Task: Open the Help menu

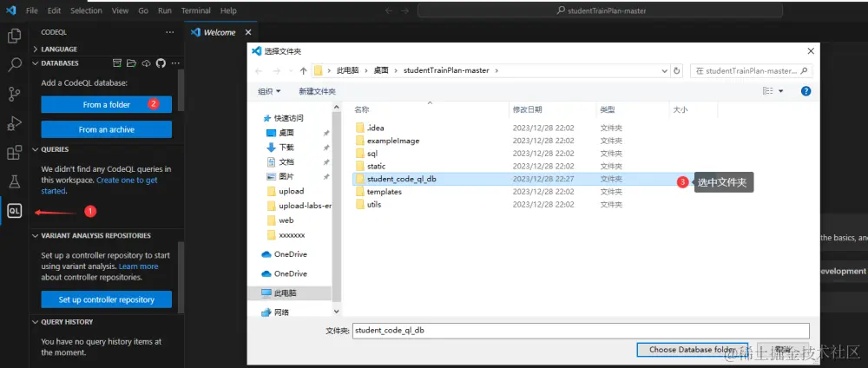Action: [228, 10]
